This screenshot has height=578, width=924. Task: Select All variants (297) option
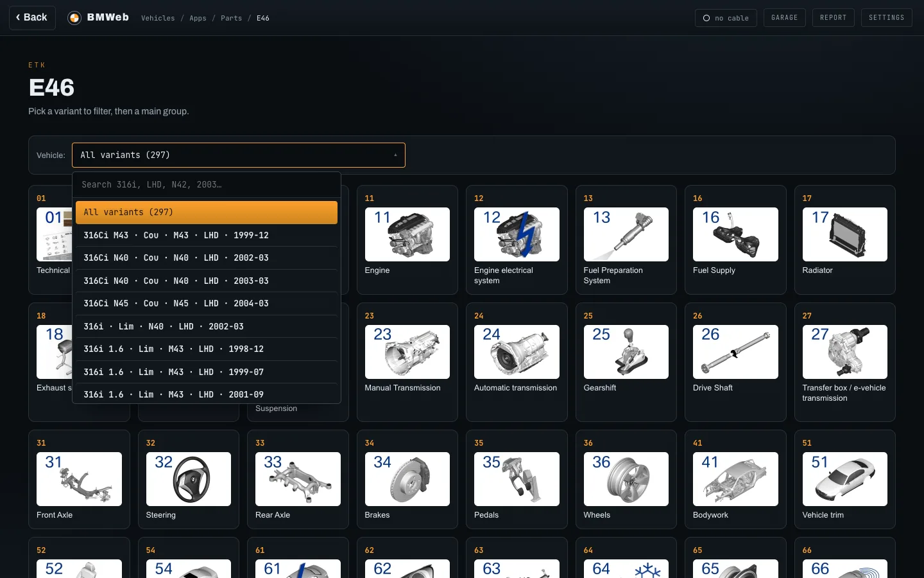(x=207, y=213)
